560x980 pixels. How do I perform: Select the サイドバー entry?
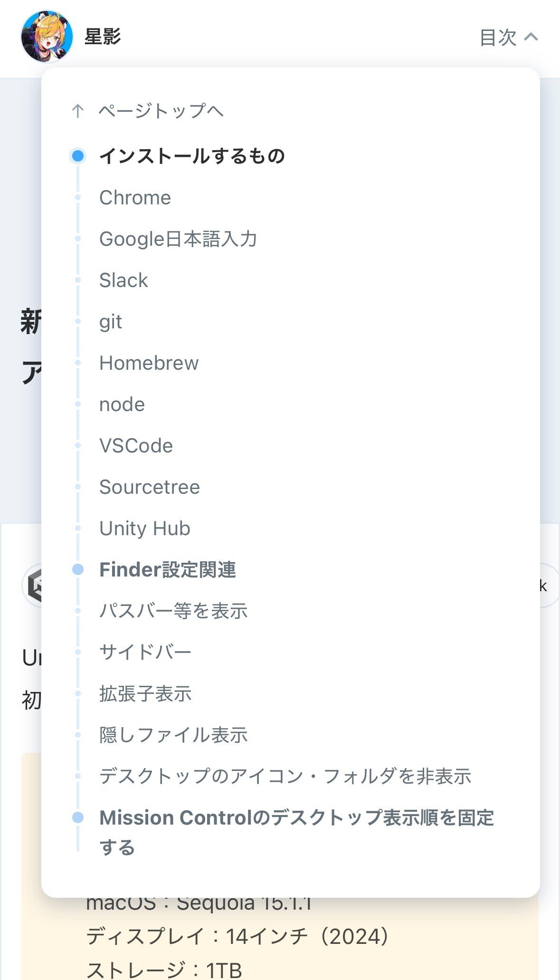click(145, 652)
